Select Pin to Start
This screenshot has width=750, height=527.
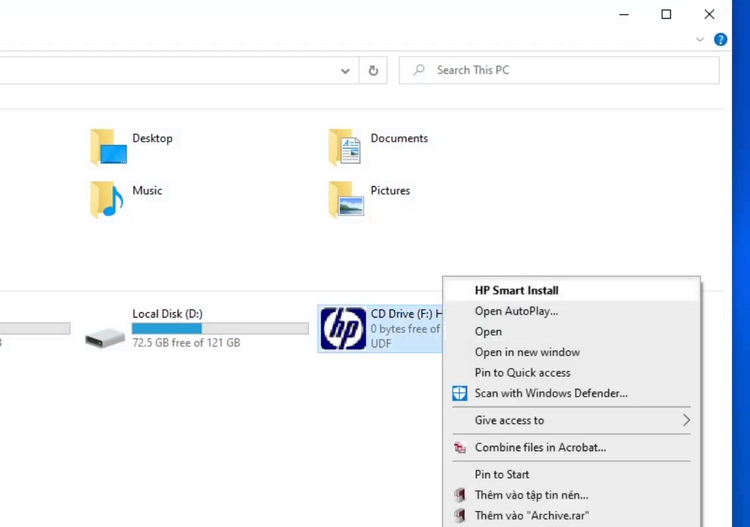572,474
